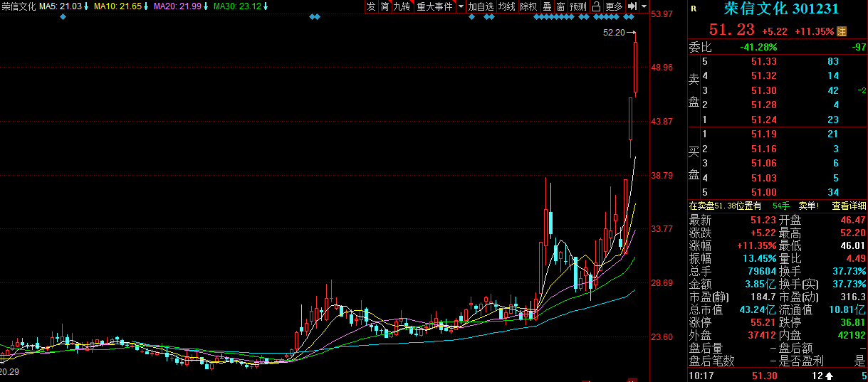The image size is (868, 382).
Task: Click the 10:17 trade tick row
Action: click(778, 376)
